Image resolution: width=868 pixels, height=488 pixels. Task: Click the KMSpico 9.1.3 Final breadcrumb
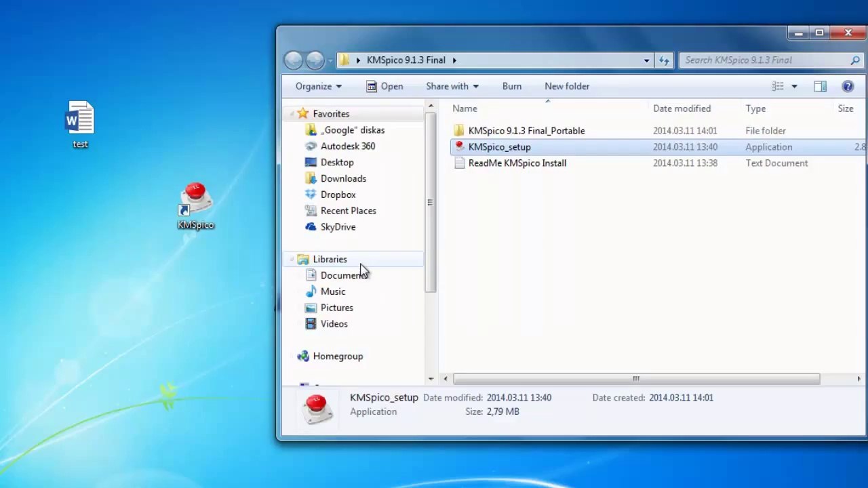pyautogui.click(x=406, y=60)
